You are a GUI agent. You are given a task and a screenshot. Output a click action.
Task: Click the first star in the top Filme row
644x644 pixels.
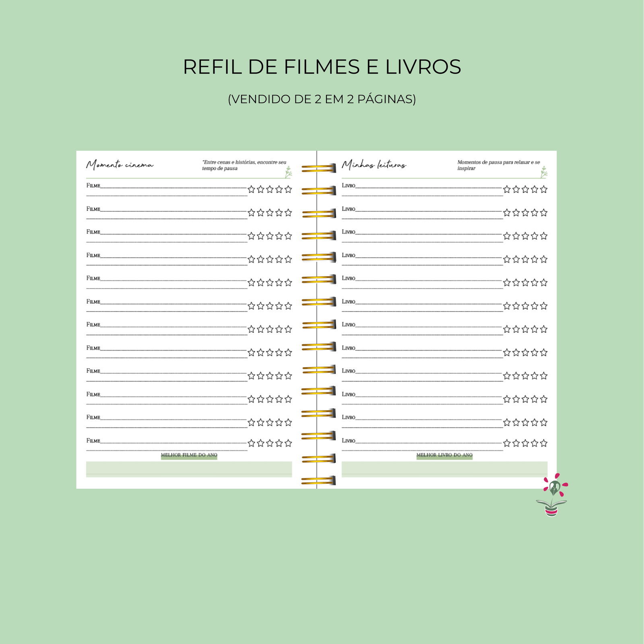252,189
